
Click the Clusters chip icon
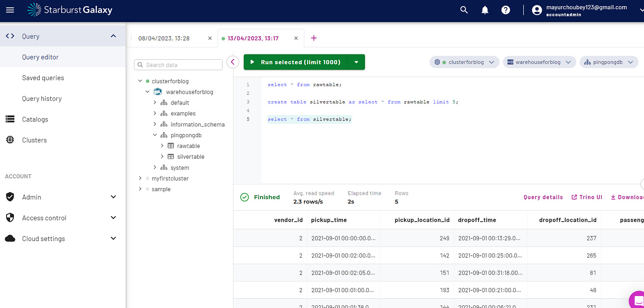[10, 140]
